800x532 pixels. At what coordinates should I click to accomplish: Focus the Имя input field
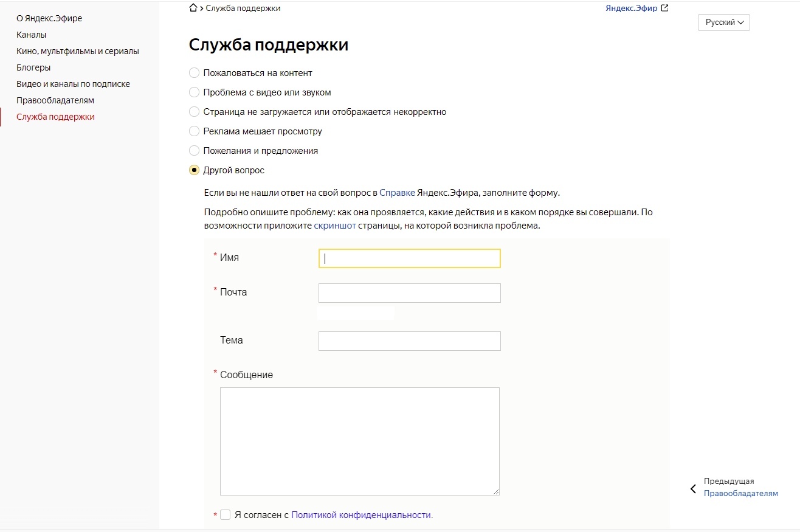(x=410, y=258)
